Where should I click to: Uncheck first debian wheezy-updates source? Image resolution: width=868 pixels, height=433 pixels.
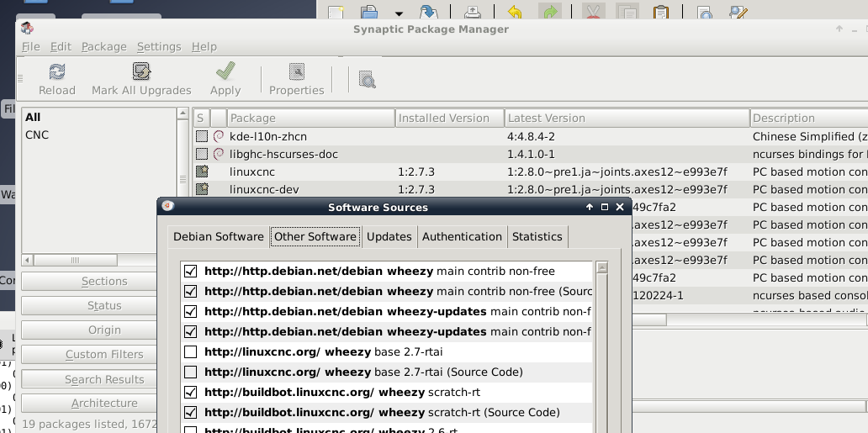pos(190,312)
